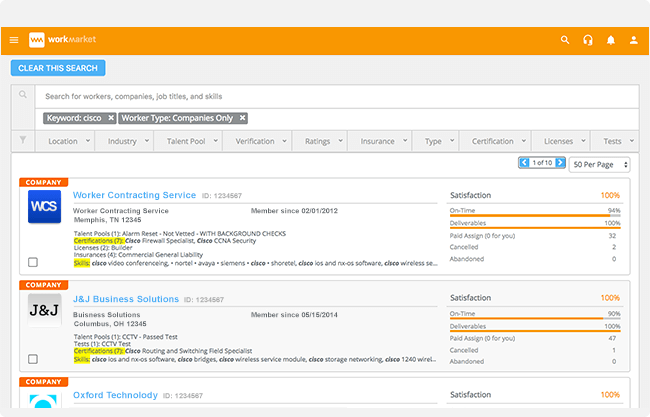The width and height of the screenshot is (650, 417).
Task: Open support via the headset icon
Action: click(588, 40)
